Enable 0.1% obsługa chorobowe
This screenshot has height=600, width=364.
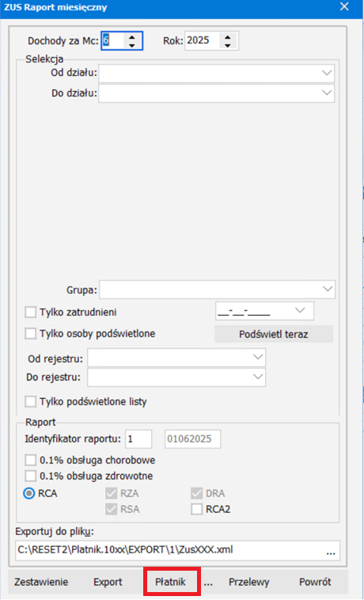(x=30, y=460)
